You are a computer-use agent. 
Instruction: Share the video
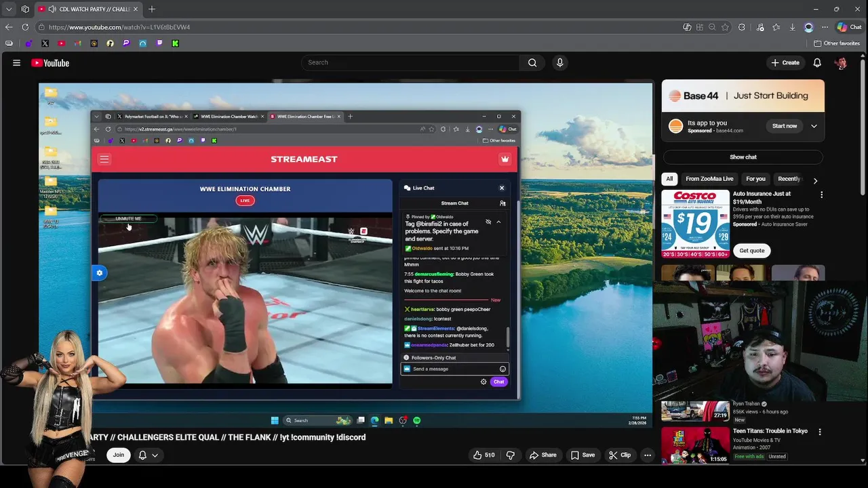point(542,455)
